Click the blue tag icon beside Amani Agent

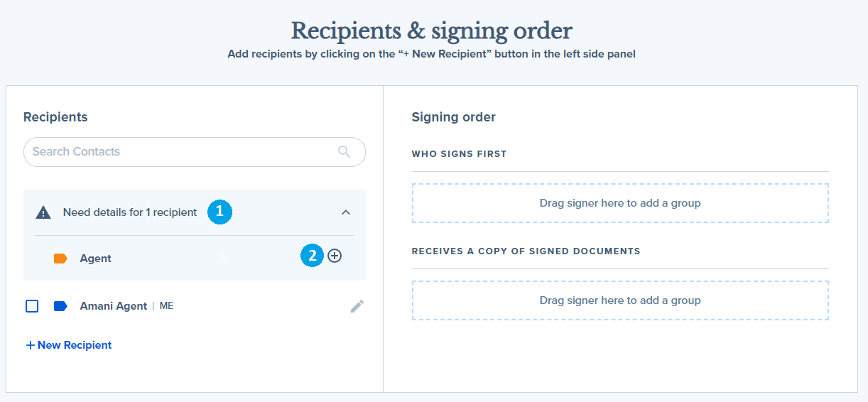pos(61,306)
